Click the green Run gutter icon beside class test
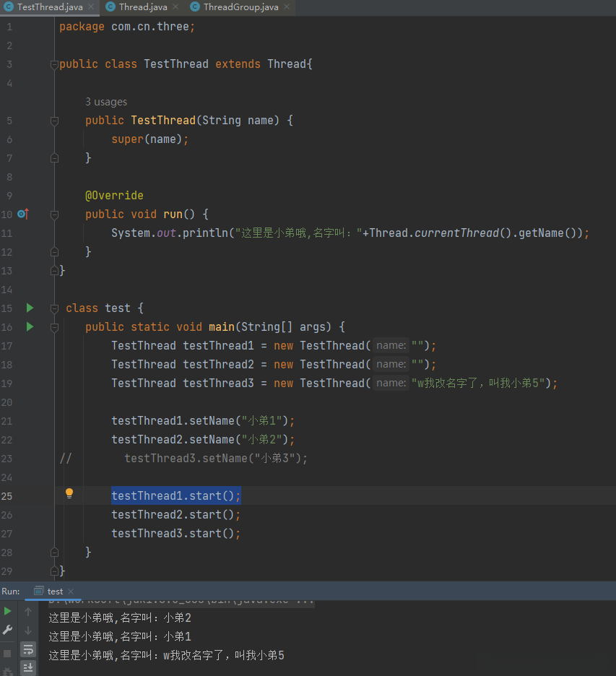Viewport: 616px width, 676px height. [30, 308]
